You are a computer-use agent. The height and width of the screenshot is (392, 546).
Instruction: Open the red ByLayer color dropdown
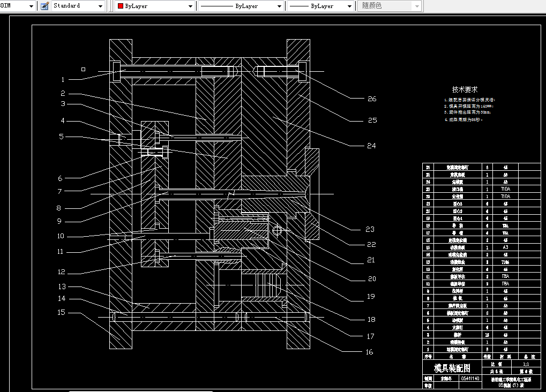click(x=155, y=6)
